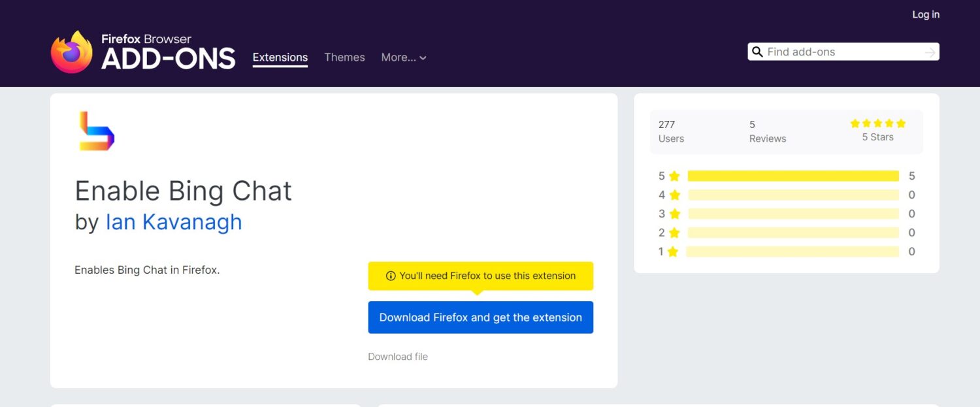
Task: Click the five-star rating above 5 Stars
Action: (x=877, y=123)
